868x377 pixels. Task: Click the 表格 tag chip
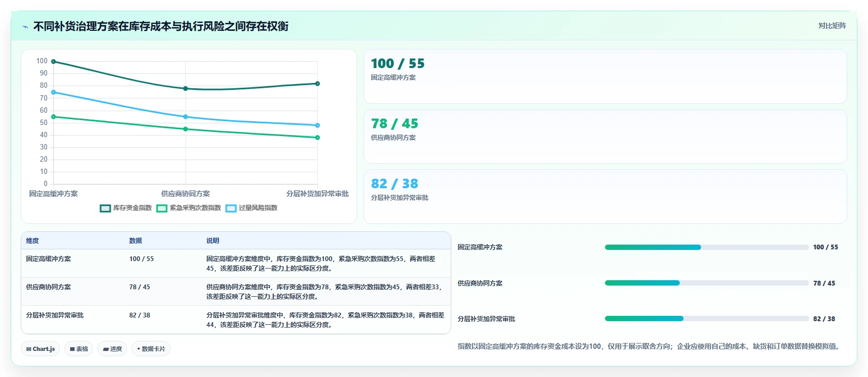79,349
